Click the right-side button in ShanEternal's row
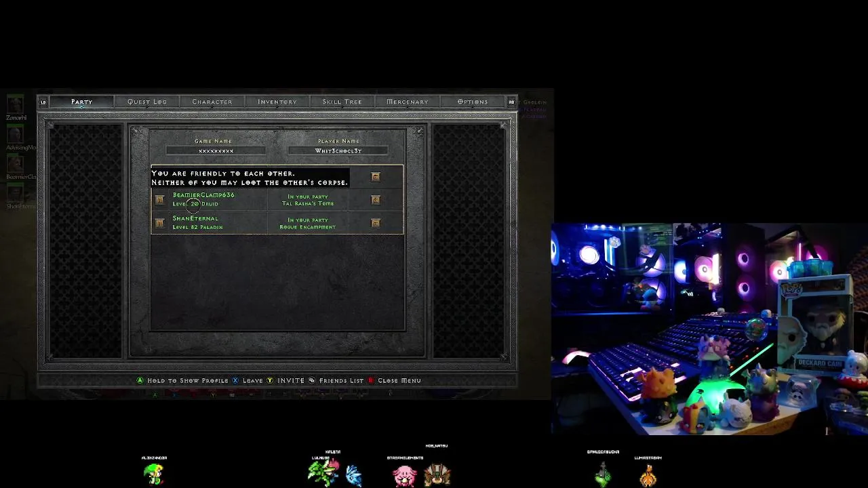The height and width of the screenshot is (488, 868). (x=376, y=223)
